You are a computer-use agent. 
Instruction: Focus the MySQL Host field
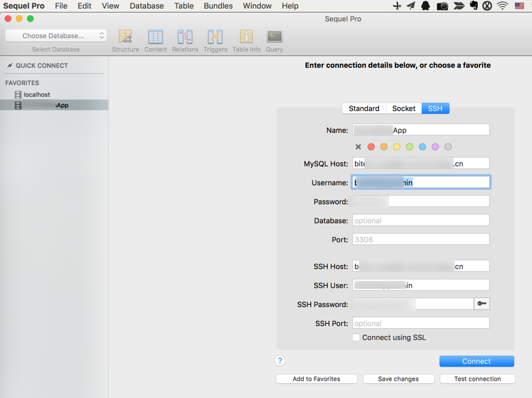421,163
